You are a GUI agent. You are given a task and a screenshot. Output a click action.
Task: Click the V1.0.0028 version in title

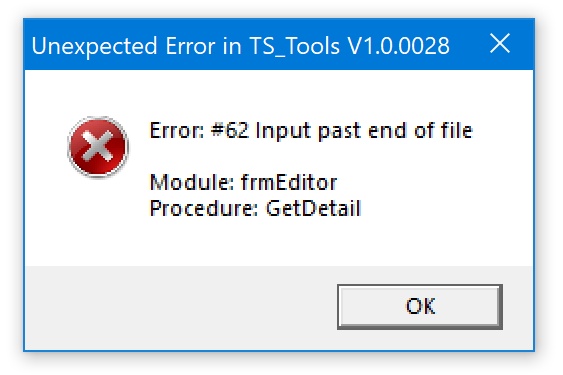pos(399,46)
